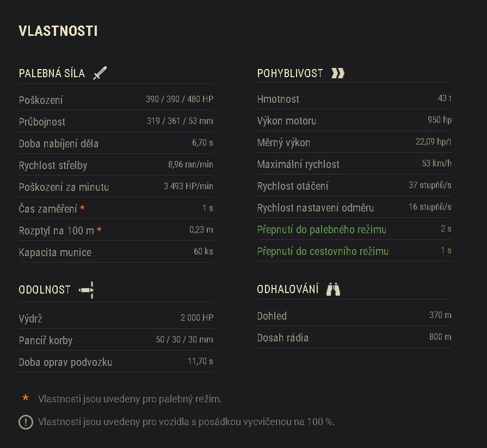This screenshot has width=487, height=448.
Task: Select the double arrows icon beside POHYBLIVOST
Action: point(338,72)
